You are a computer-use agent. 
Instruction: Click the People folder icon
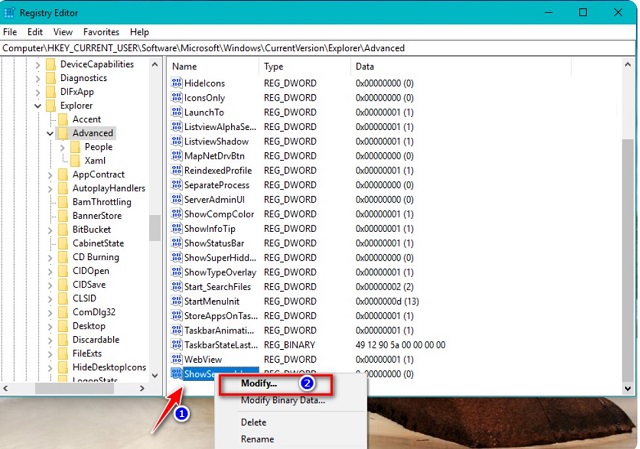(x=75, y=147)
